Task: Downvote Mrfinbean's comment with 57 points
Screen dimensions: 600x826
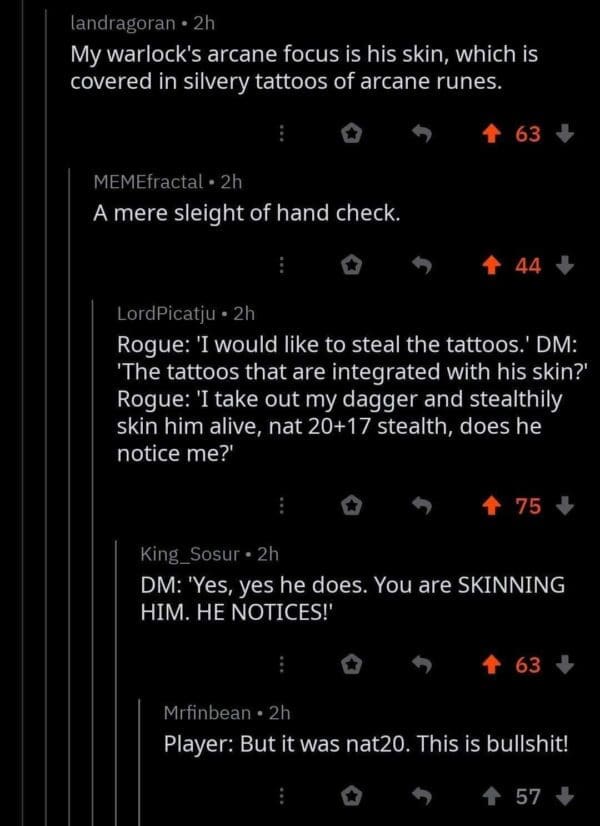Action: pos(564,797)
